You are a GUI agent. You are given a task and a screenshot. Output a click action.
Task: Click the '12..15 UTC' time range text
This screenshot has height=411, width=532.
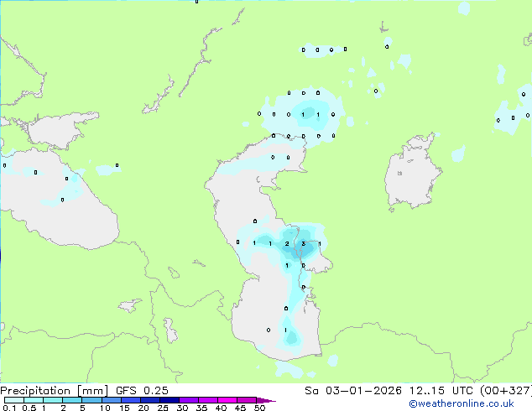tap(441, 391)
